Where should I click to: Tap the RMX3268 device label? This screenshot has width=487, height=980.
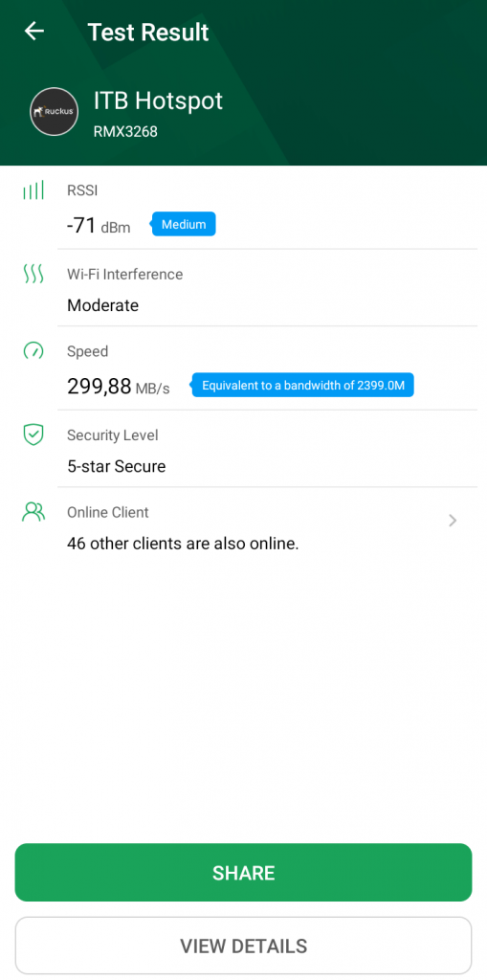125,132
